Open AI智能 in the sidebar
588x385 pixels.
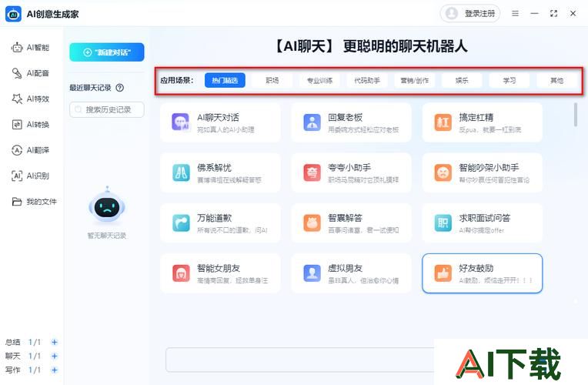(31, 48)
